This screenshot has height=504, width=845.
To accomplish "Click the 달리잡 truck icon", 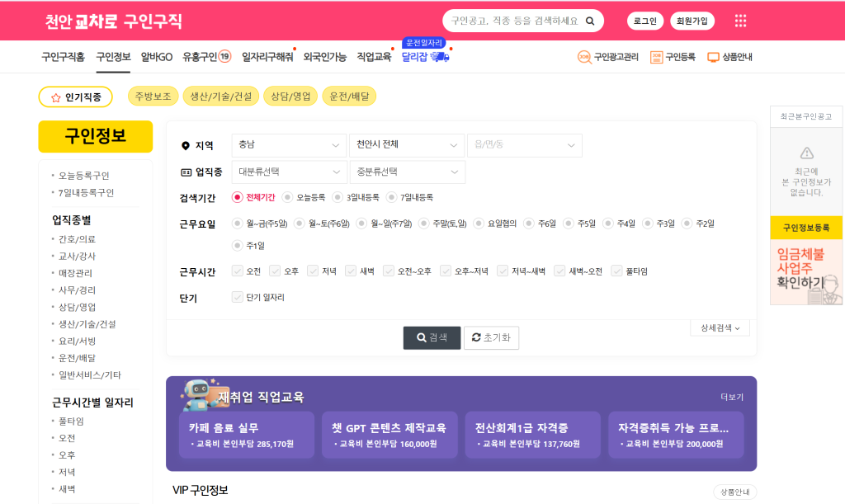I will click(x=440, y=57).
